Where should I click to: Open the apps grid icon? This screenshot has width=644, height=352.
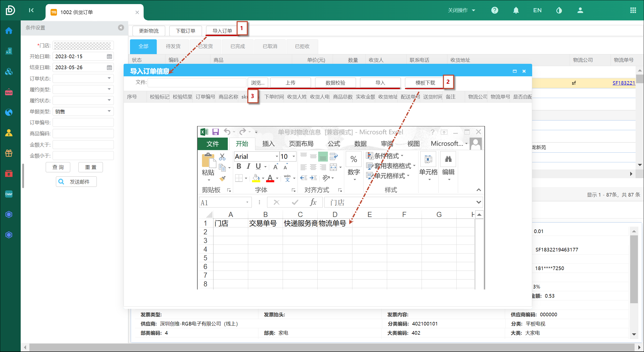click(633, 10)
